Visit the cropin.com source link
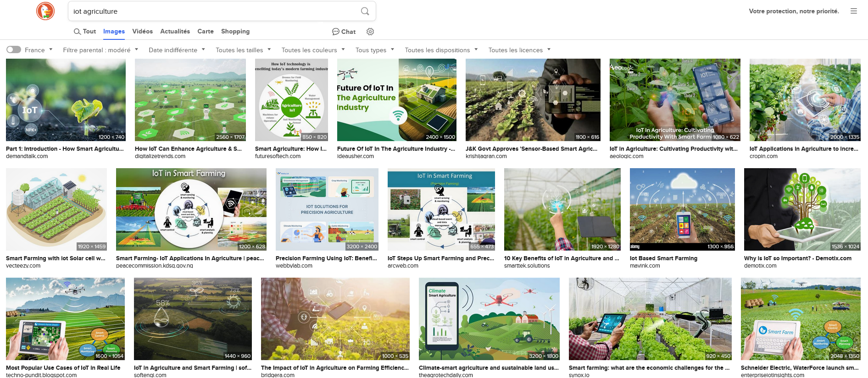This screenshot has width=868, height=378. click(763, 156)
